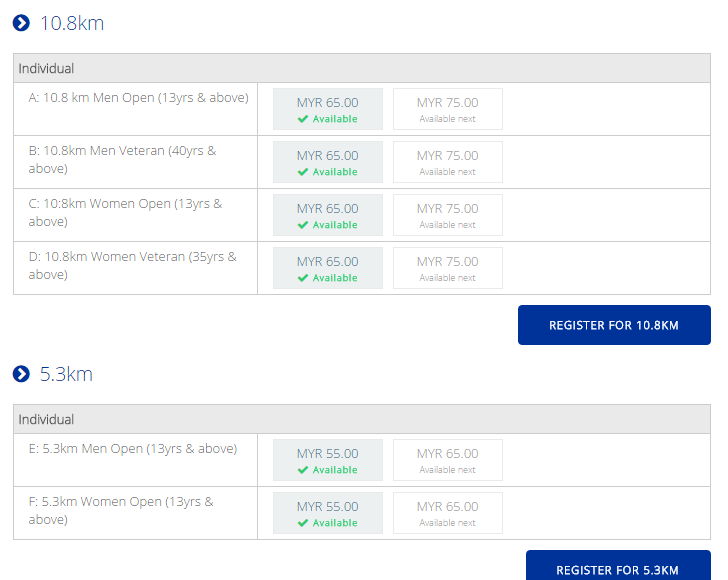Click the arrow icon beside 10.8km heading
The image size is (728, 580).
point(21,23)
